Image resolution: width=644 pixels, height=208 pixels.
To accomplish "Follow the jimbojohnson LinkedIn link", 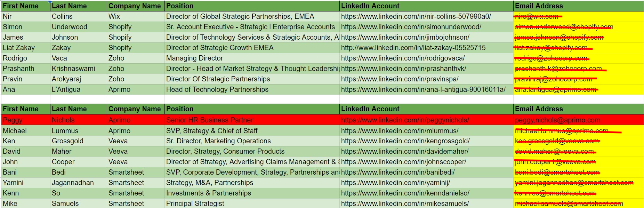I will click(405, 37).
